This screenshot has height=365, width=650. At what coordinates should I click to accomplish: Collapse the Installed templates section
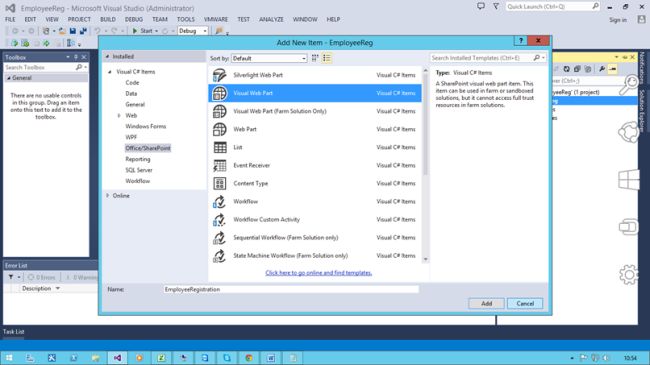point(107,56)
